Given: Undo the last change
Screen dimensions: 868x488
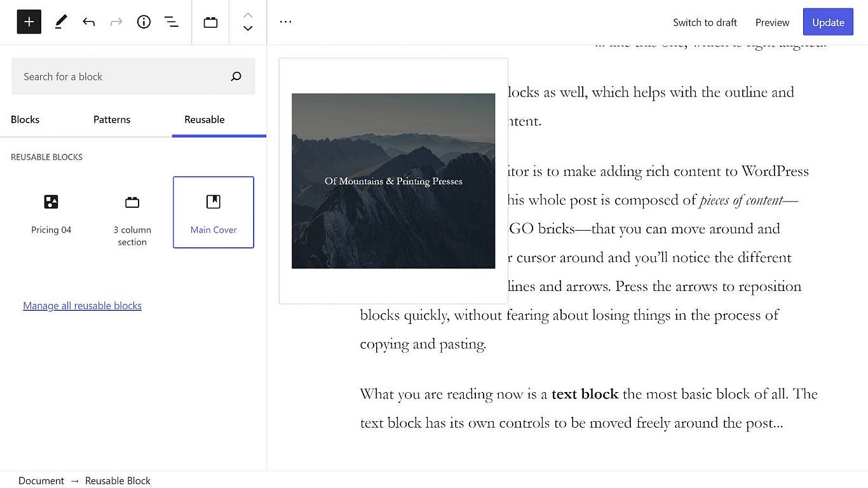Looking at the screenshot, I should [x=89, y=22].
